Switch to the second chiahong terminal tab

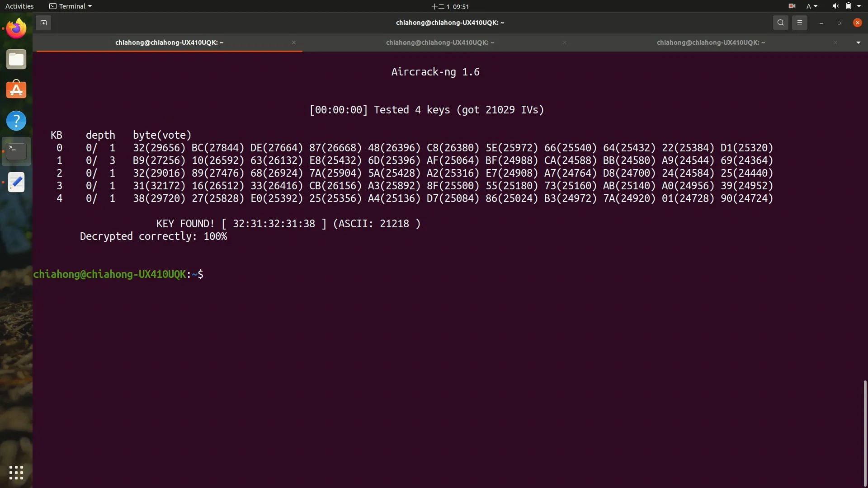(x=440, y=42)
